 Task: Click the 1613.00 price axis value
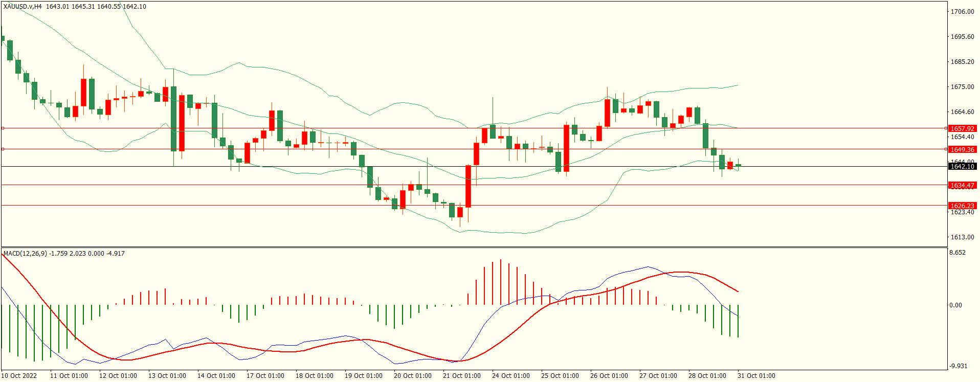(962, 237)
